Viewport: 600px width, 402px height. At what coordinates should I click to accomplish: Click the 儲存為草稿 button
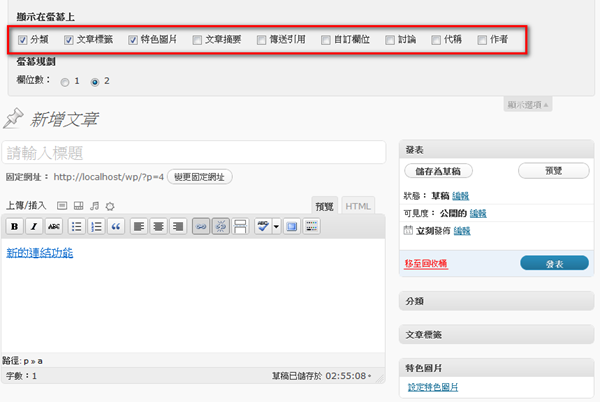438,171
